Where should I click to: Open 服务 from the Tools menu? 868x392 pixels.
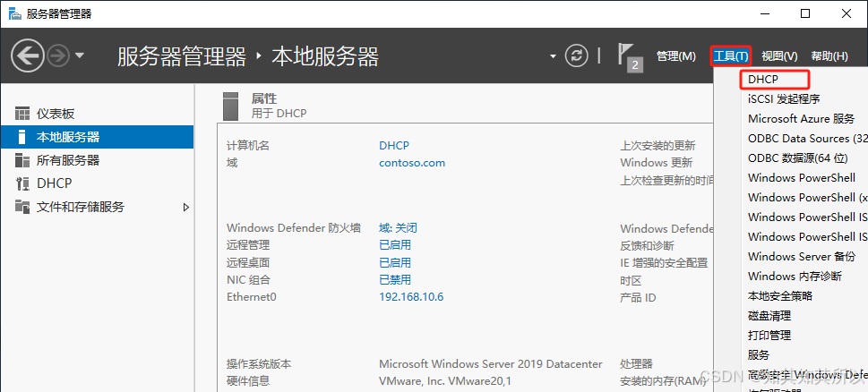tap(759, 355)
